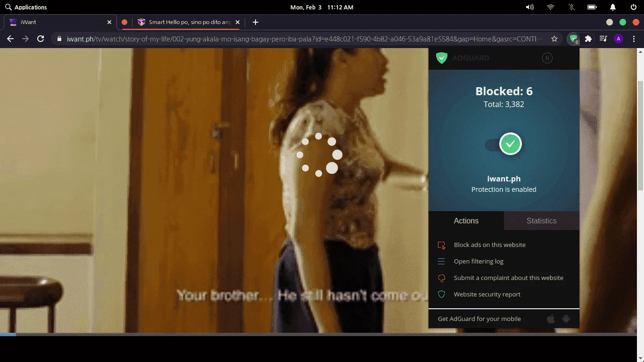Close the iWant tab
644x362 pixels.
click(109, 22)
